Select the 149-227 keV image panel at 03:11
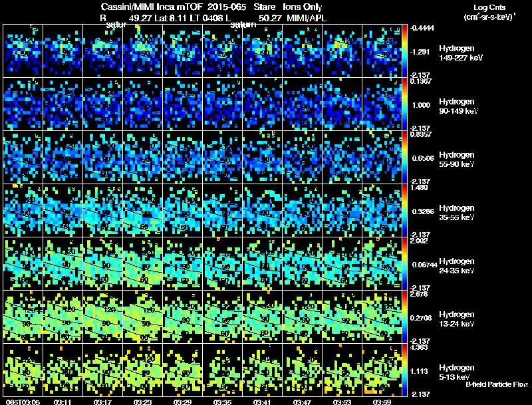Screen dimensions: 532x405 (x=63, y=51)
